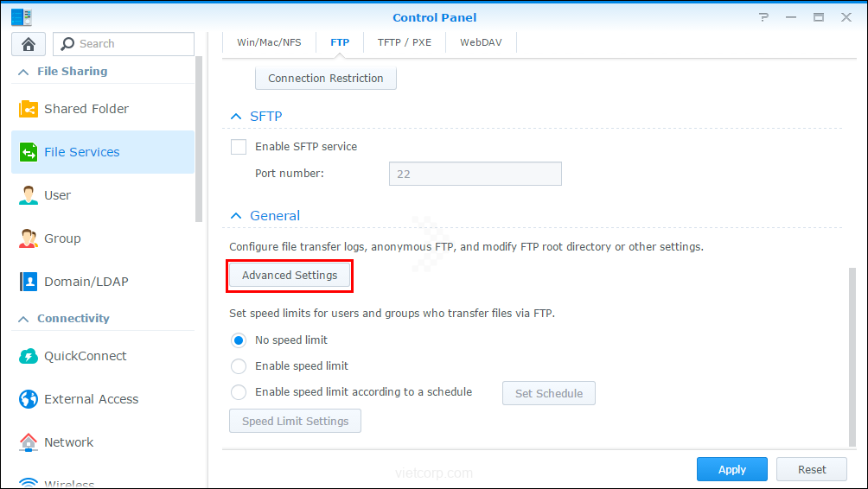
Task: Click the Domain/LDAP icon
Action: (29, 282)
